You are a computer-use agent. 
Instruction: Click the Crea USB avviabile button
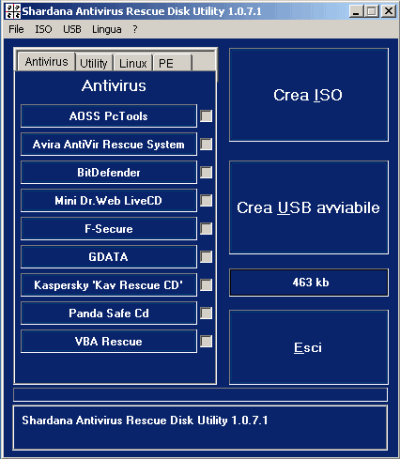[x=309, y=207]
